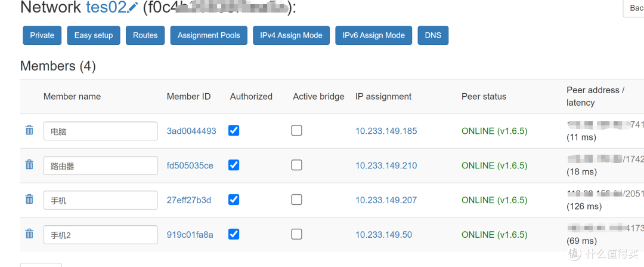
Task: Click member ID link 3ad0044493
Action: tap(191, 131)
